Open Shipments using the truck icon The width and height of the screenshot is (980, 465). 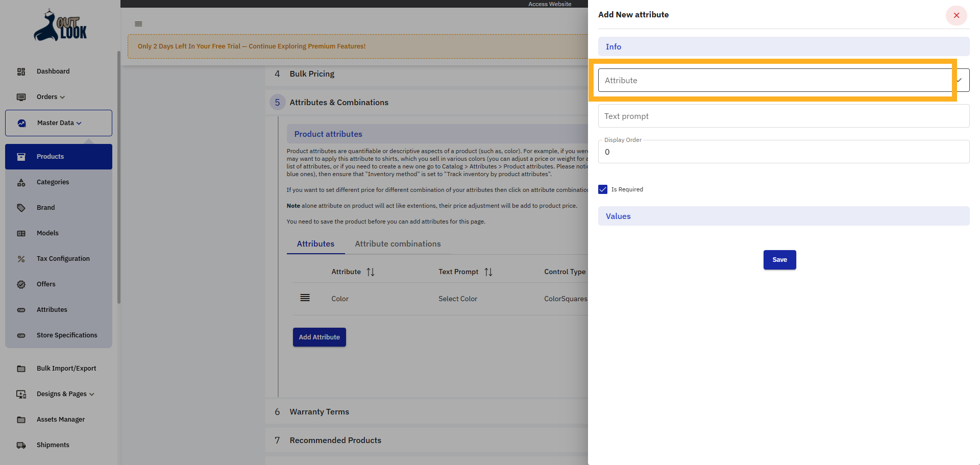[x=21, y=445]
